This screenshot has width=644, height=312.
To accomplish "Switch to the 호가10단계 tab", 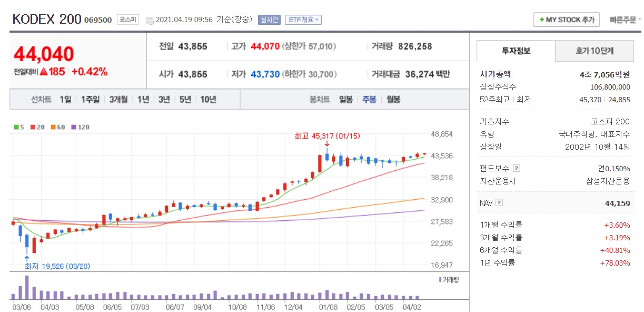I will coord(595,51).
